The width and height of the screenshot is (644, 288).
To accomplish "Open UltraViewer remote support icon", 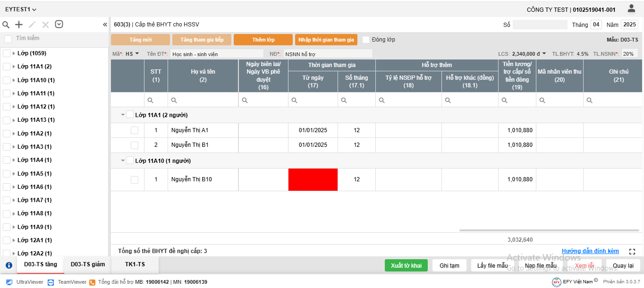I will pyautogui.click(x=9, y=282).
